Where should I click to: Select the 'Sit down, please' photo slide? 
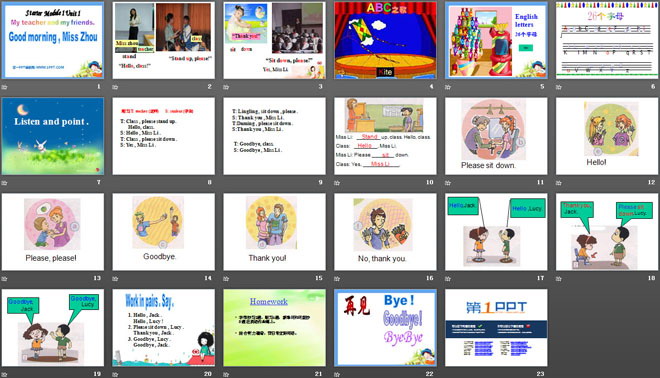[x=274, y=40]
